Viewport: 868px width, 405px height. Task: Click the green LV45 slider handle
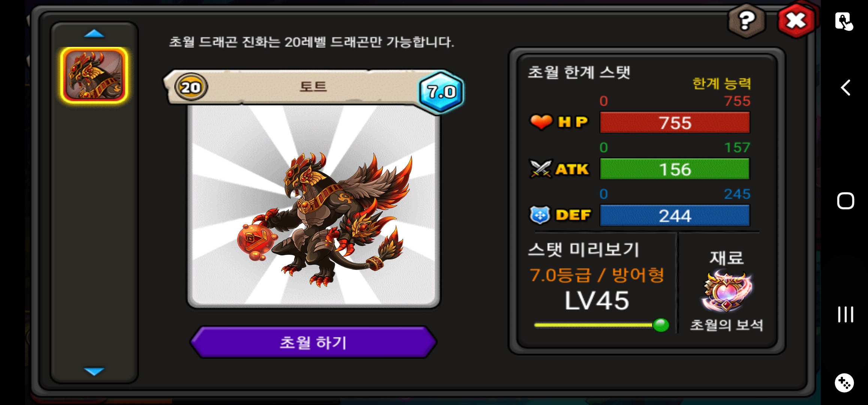(x=661, y=325)
